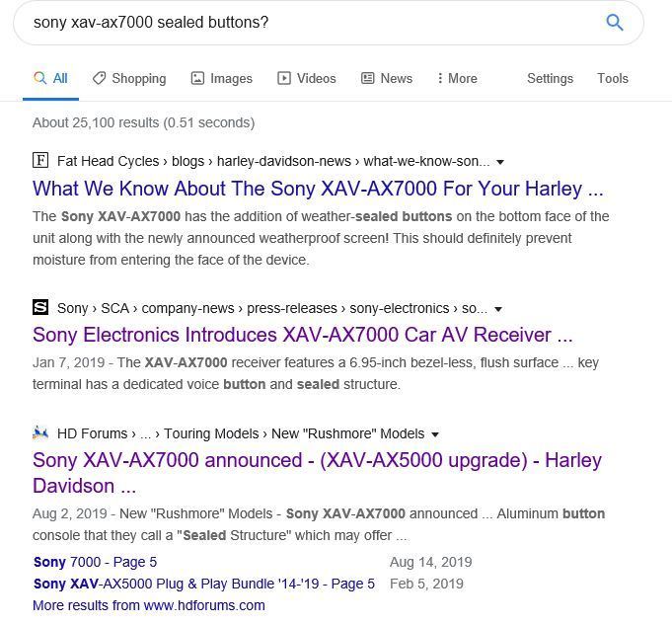Open 'Sony Electronics Introduces XAV-AX7000' result
The image size is (672, 625).
coord(303,335)
